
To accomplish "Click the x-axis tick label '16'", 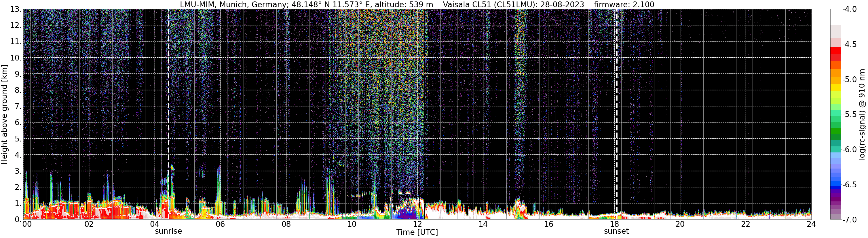I will pos(549,224).
